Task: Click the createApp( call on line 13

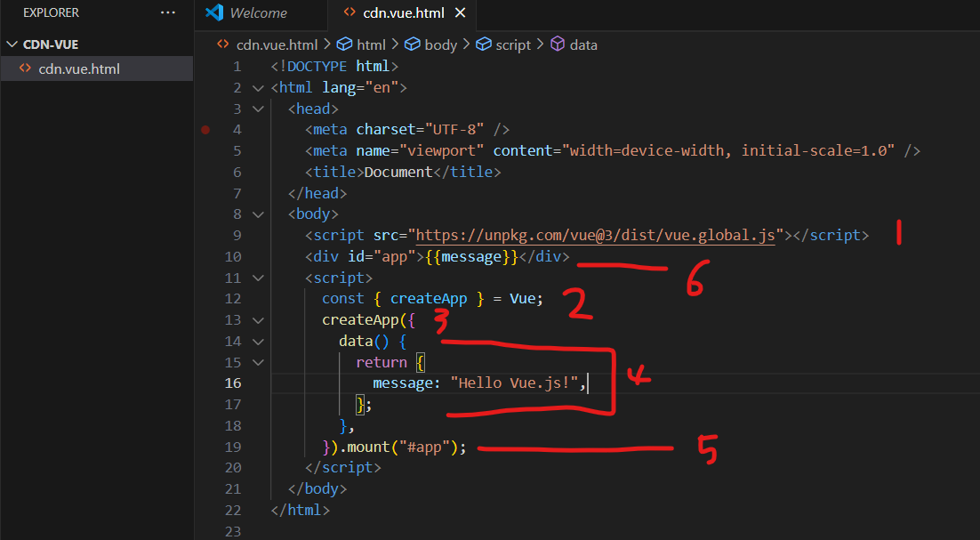Action: pyautogui.click(x=365, y=320)
